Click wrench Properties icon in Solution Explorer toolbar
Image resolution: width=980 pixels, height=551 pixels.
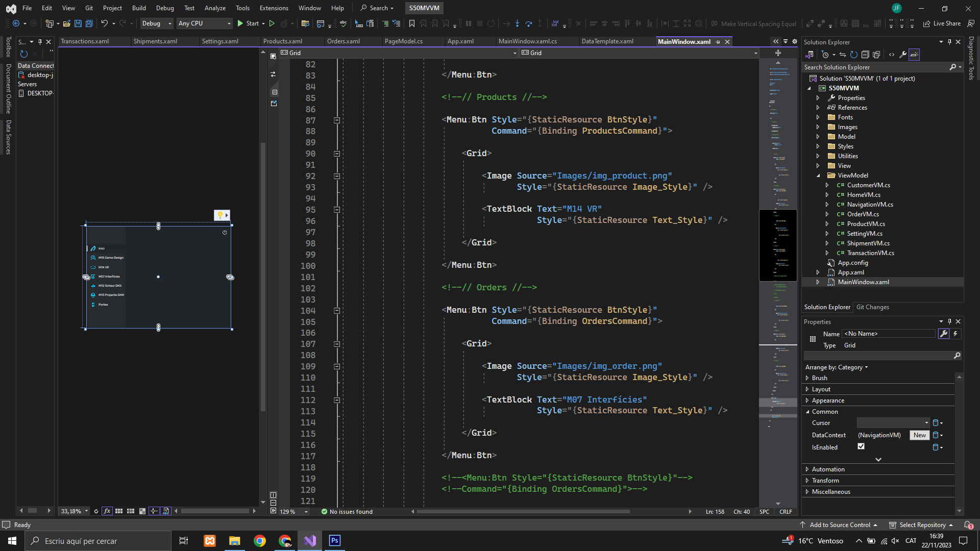902,55
